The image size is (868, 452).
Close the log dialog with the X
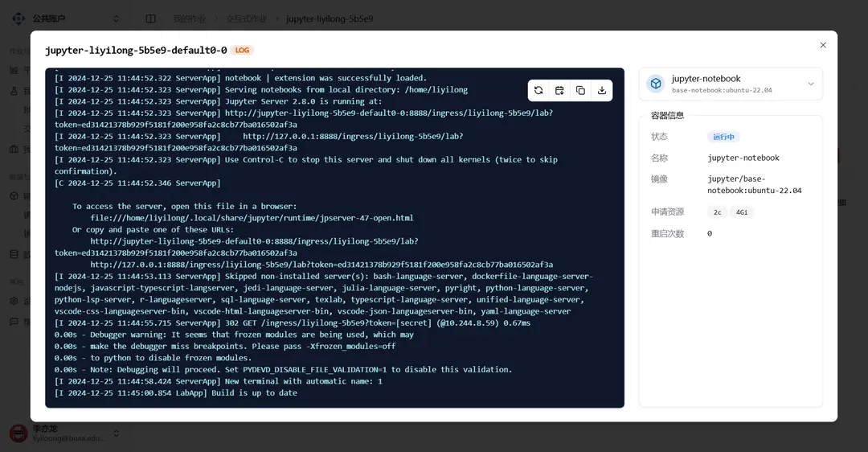click(x=823, y=45)
